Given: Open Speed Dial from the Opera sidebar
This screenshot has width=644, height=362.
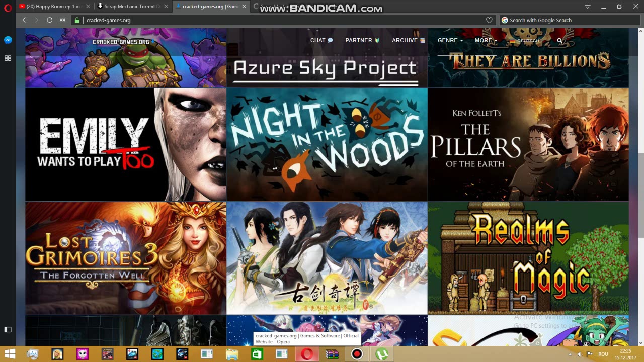Looking at the screenshot, I should click(8, 58).
